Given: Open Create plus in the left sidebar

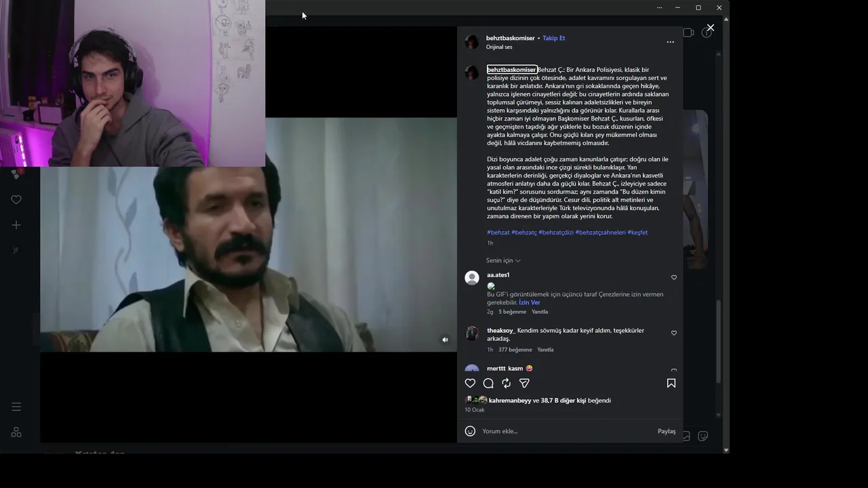Looking at the screenshot, I should (x=16, y=225).
